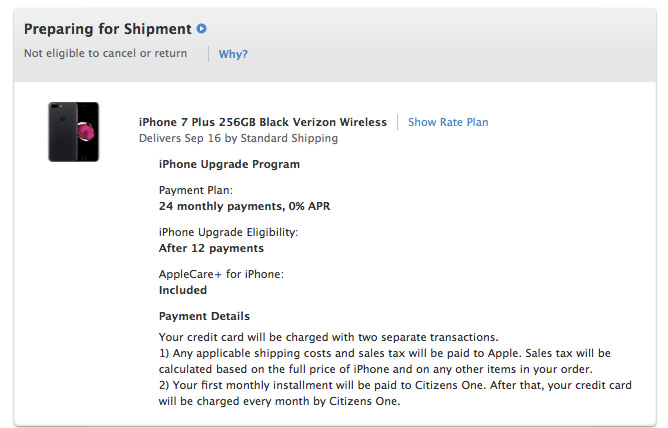Image resolution: width=668 pixels, height=428 pixels.
Task: Click paragraph about first monthly installment
Action: point(395,385)
